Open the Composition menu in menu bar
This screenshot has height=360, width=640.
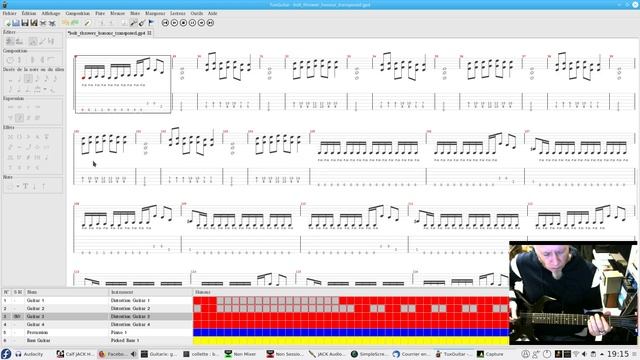(78, 13)
